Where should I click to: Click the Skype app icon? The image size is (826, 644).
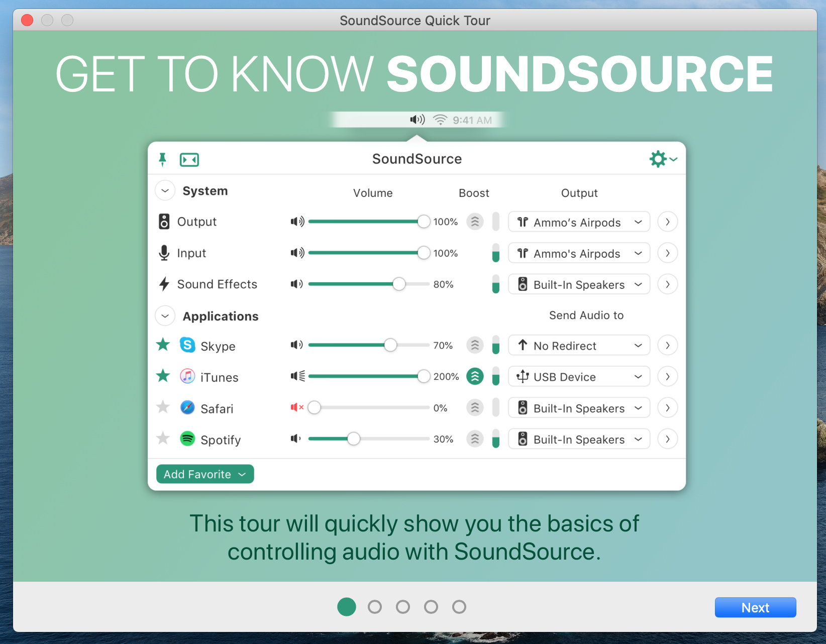[x=187, y=345]
